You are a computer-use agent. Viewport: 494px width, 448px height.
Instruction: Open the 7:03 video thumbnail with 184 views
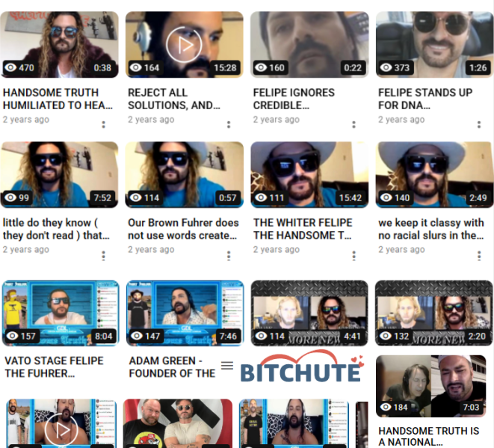pos(431,386)
